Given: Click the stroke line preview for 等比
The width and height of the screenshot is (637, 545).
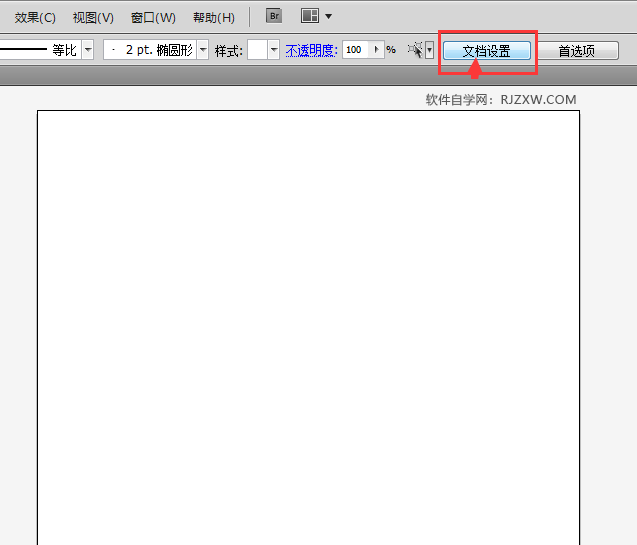Looking at the screenshot, I should click(24, 50).
